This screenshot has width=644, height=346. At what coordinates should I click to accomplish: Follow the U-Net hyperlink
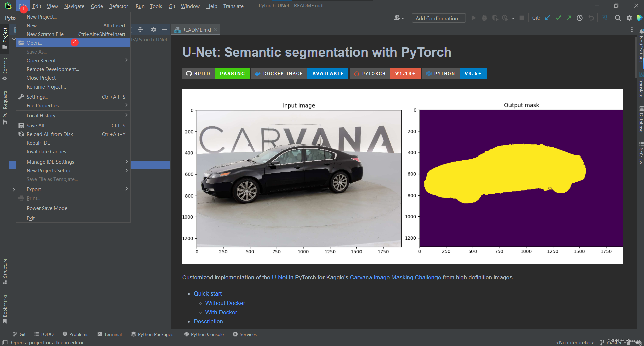[x=279, y=277]
